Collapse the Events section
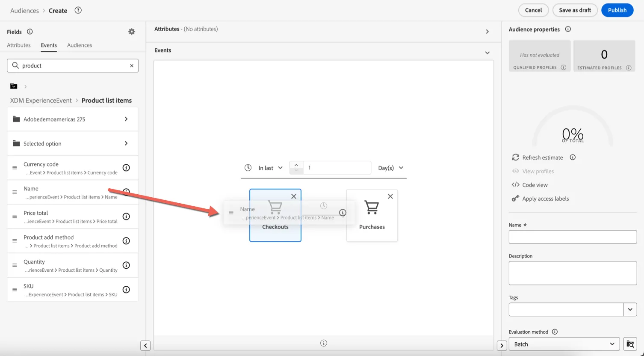This screenshot has height=356, width=644. click(x=487, y=53)
